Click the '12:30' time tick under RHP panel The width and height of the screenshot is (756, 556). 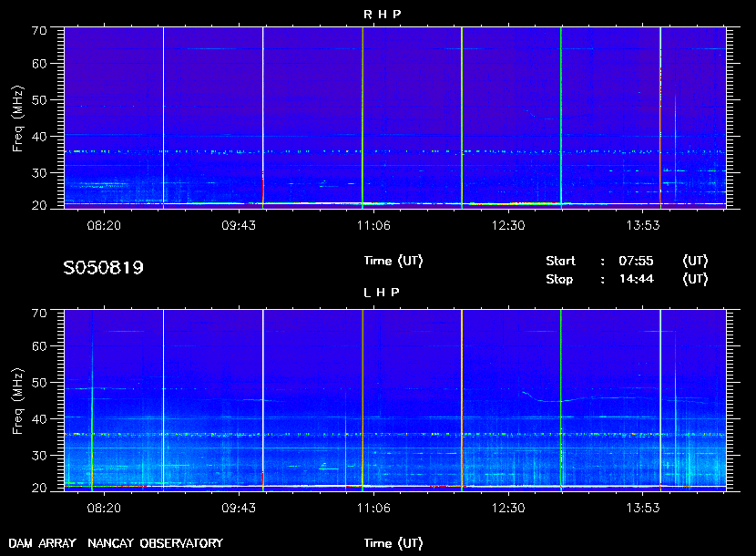tap(508, 225)
